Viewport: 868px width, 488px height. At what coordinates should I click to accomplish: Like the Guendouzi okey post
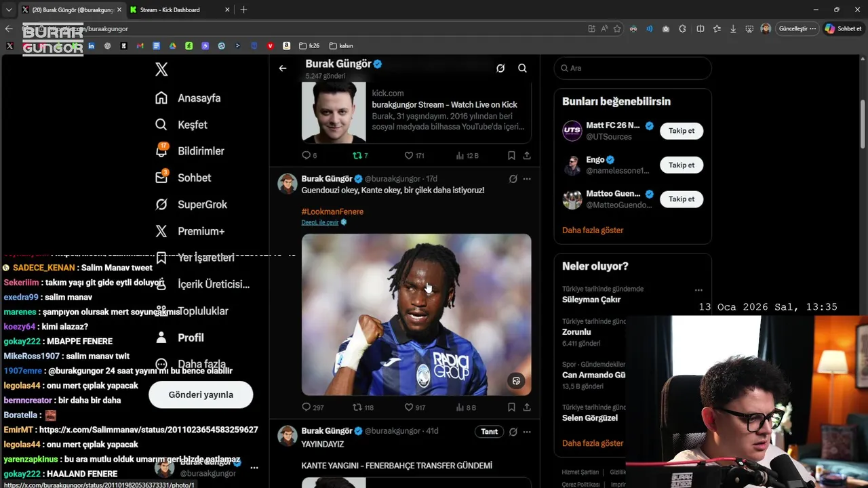click(x=414, y=407)
